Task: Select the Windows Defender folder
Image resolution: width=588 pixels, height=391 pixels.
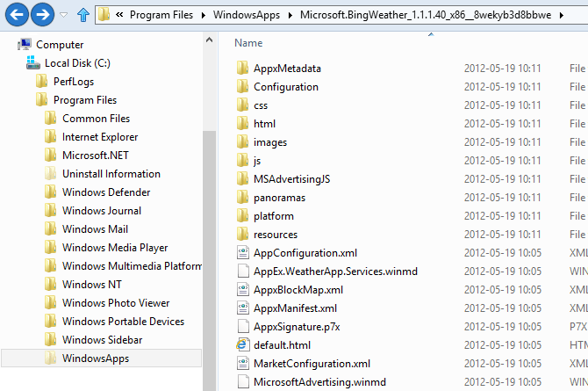Action: pos(106,192)
